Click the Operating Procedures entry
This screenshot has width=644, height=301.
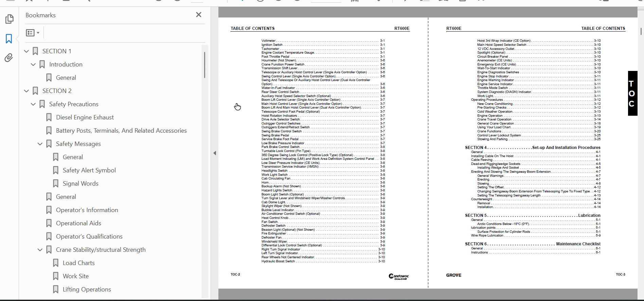[x=536, y=100]
